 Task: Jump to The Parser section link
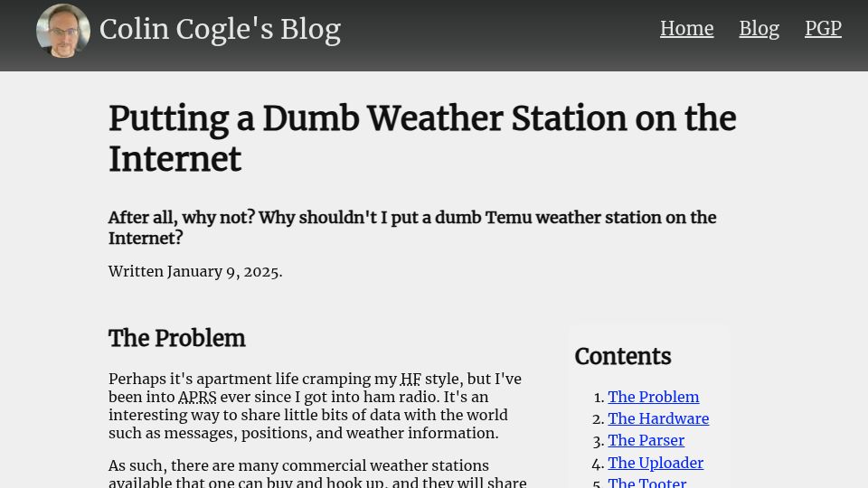coord(646,440)
